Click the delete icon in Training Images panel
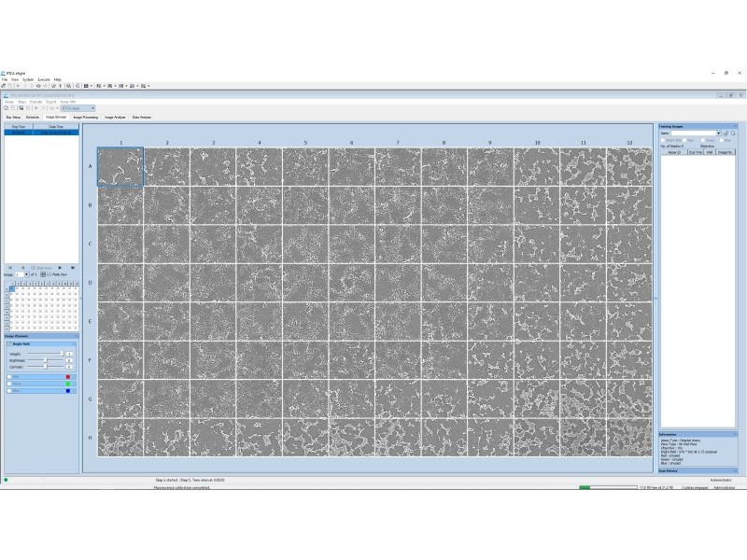Viewport: 747px width, 560px height. [733, 133]
